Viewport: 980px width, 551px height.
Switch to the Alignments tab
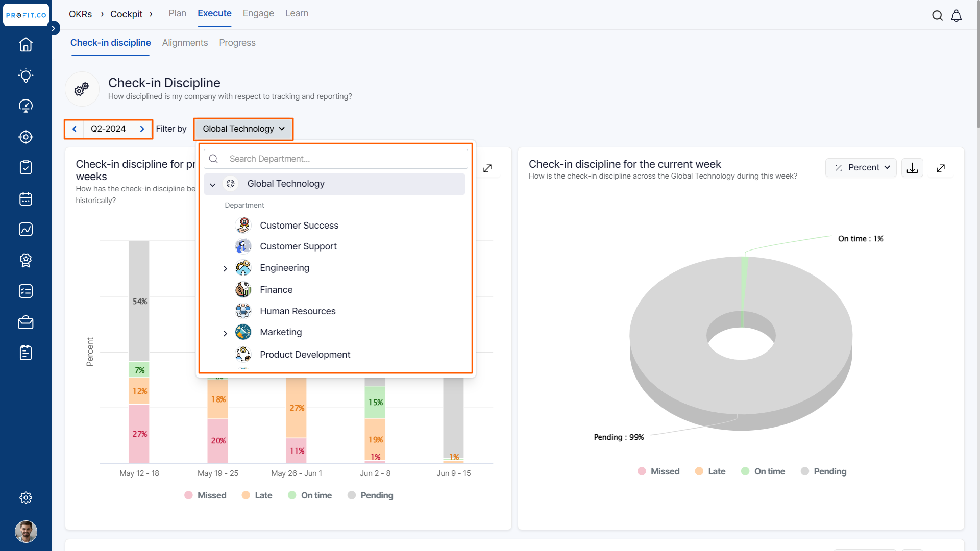185,43
